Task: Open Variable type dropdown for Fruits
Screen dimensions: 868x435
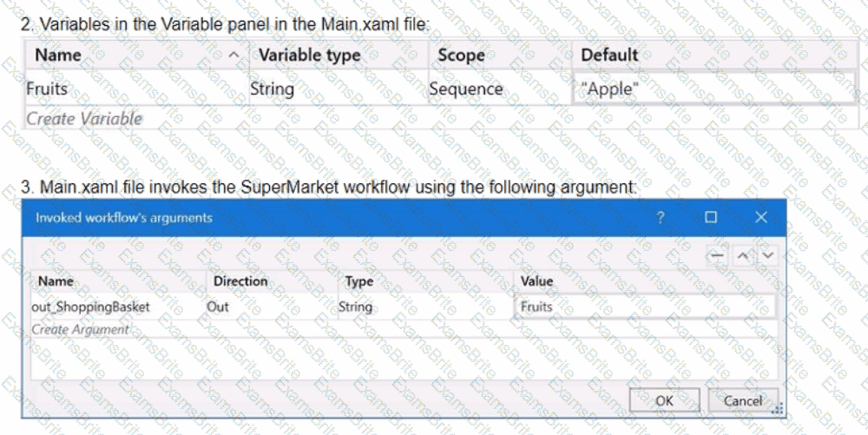Action: 336,89
